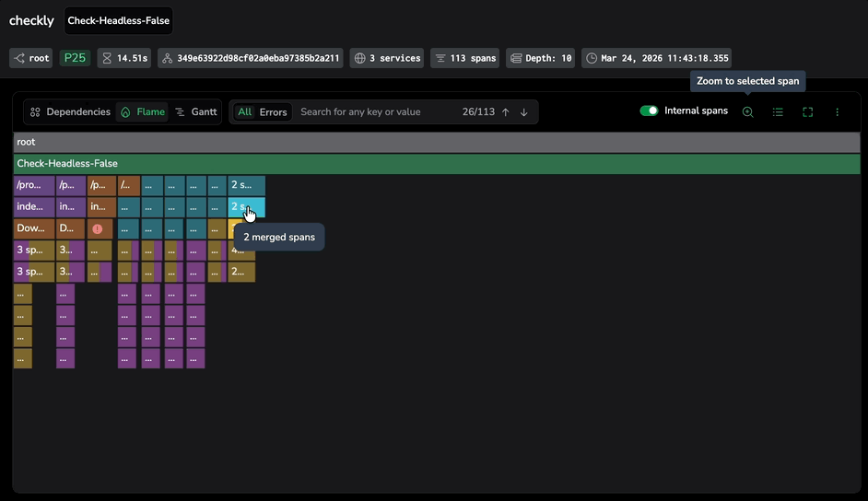Switch to the Dependencies view
This screenshot has width=868, height=501.
70,112
